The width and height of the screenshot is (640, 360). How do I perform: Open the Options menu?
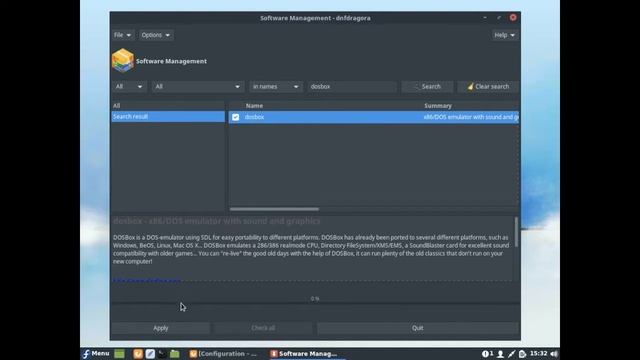156,35
